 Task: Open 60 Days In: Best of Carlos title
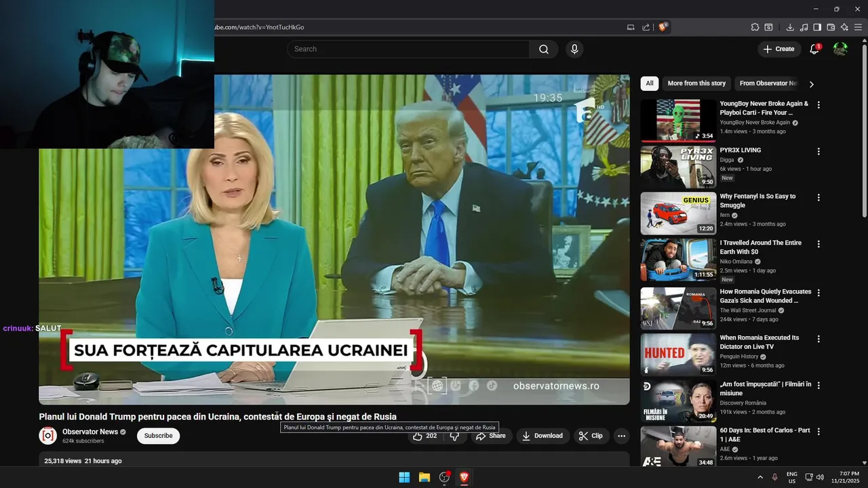(x=764, y=434)
